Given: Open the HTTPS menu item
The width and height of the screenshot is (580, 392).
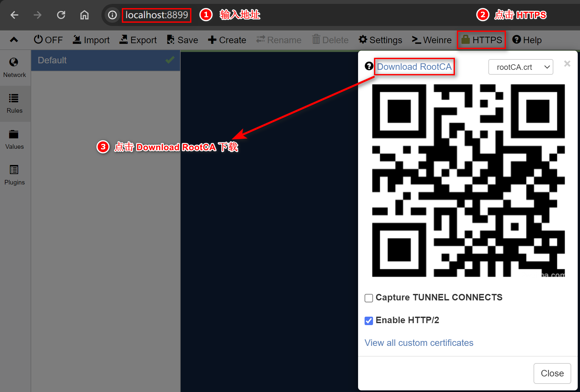Looking at the screenshot, I should pyautogui.click(x=482, y=40).
